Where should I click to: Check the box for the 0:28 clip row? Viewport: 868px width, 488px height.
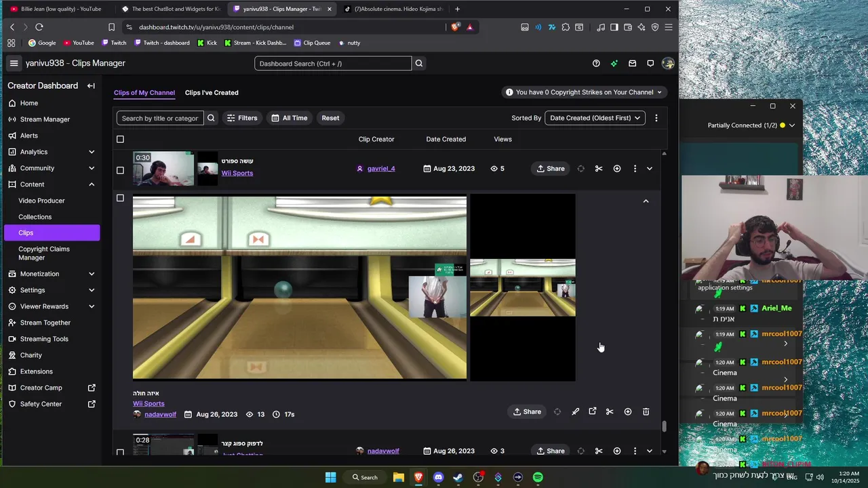120,452
